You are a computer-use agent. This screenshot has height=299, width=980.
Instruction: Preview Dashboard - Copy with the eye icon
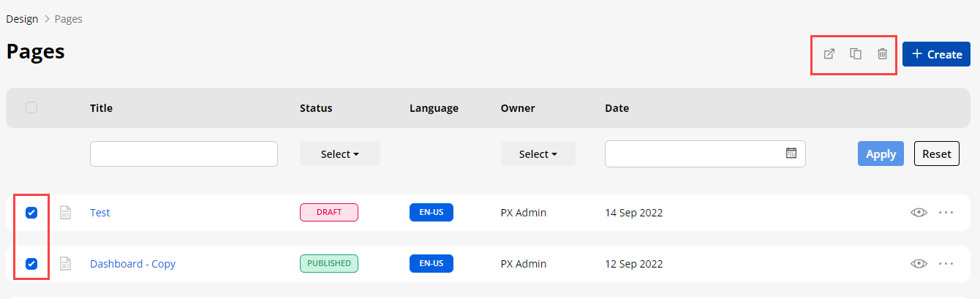(x=919, y=264)
